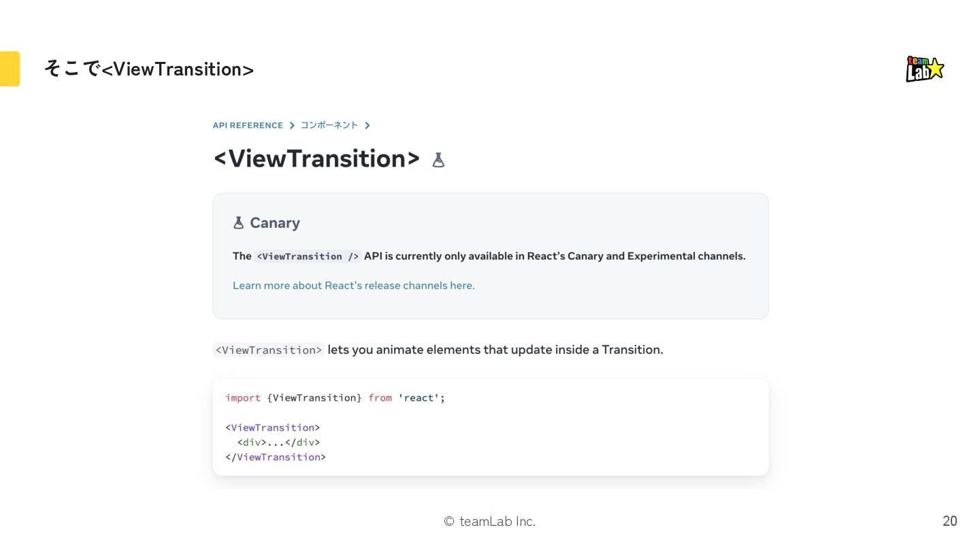The width and height of the screenshot is (980, 551).
Task: Click the import statement line in the code block
Action: point(335,398)
